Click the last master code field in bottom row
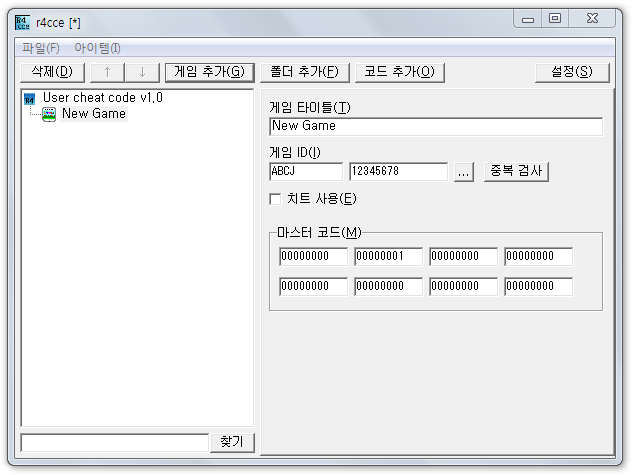This screenshot has width=633, height=475. 539,286
